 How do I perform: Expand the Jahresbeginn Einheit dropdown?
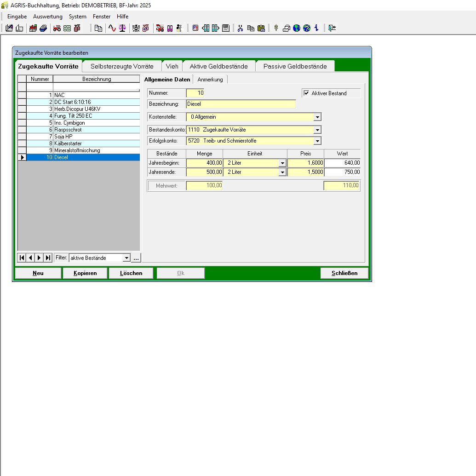pyautogui.click(x=282, y=163)
